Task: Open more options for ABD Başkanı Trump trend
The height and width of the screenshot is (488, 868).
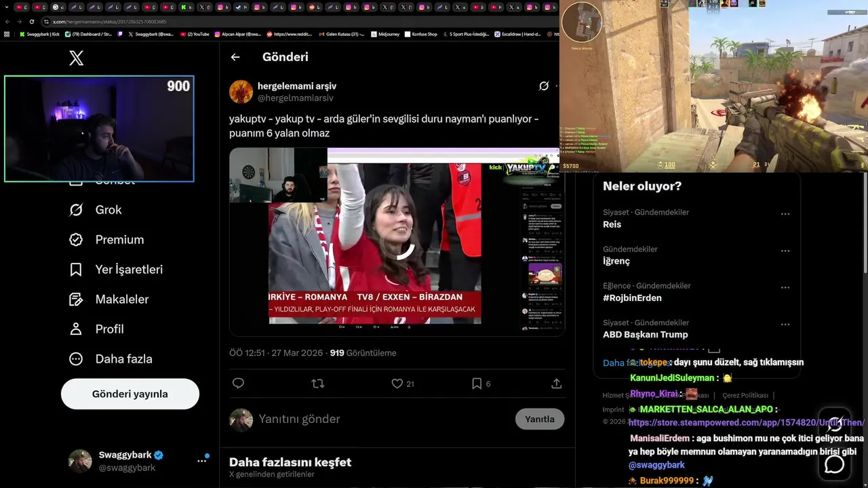Action: pyautogui.click(x=785, y=324)
